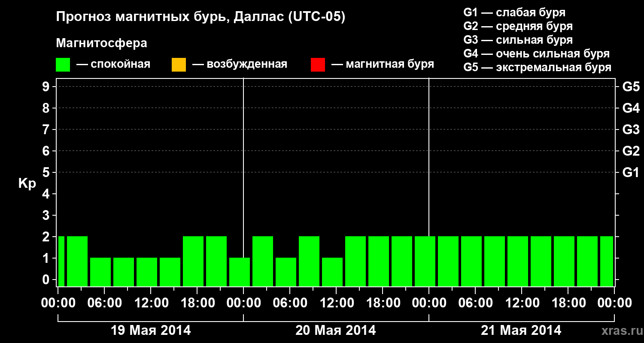Select the '— возбужденная' legend label
644x343 pixels.
coord(240,64)
